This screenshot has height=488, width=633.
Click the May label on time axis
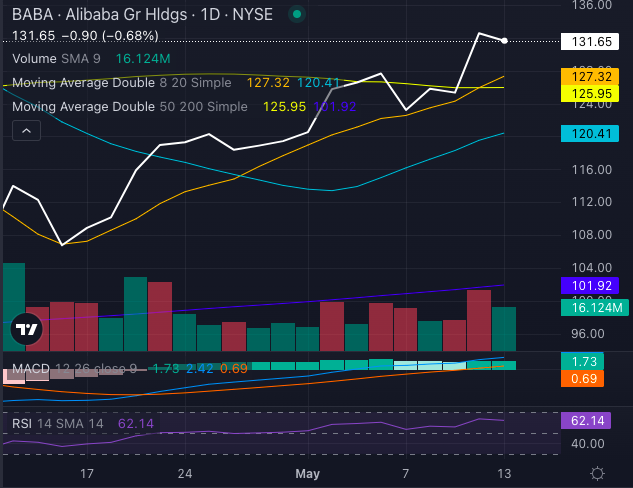pyautogui.click(x=308, y=473)
